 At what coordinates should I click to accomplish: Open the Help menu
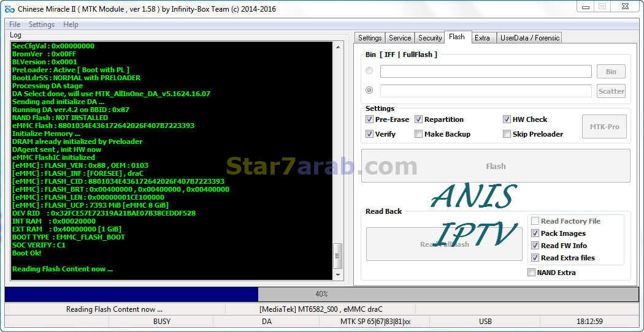click(71, 25)
